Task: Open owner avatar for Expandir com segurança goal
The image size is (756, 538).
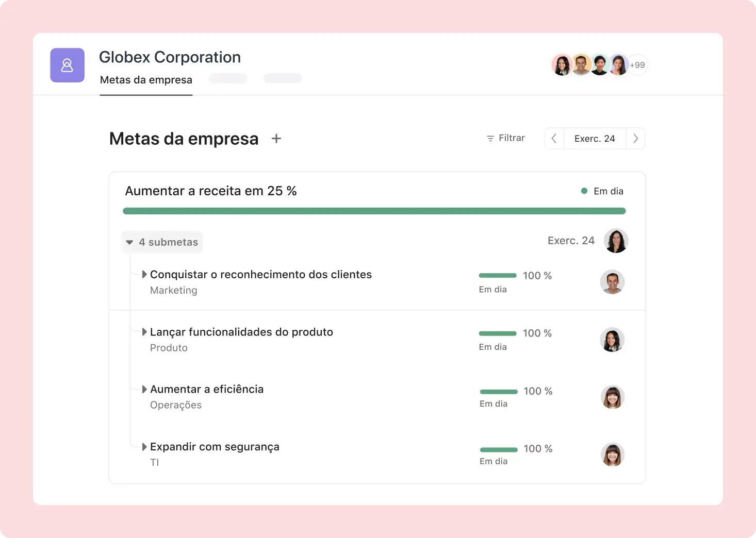Action: pos(613,455)
